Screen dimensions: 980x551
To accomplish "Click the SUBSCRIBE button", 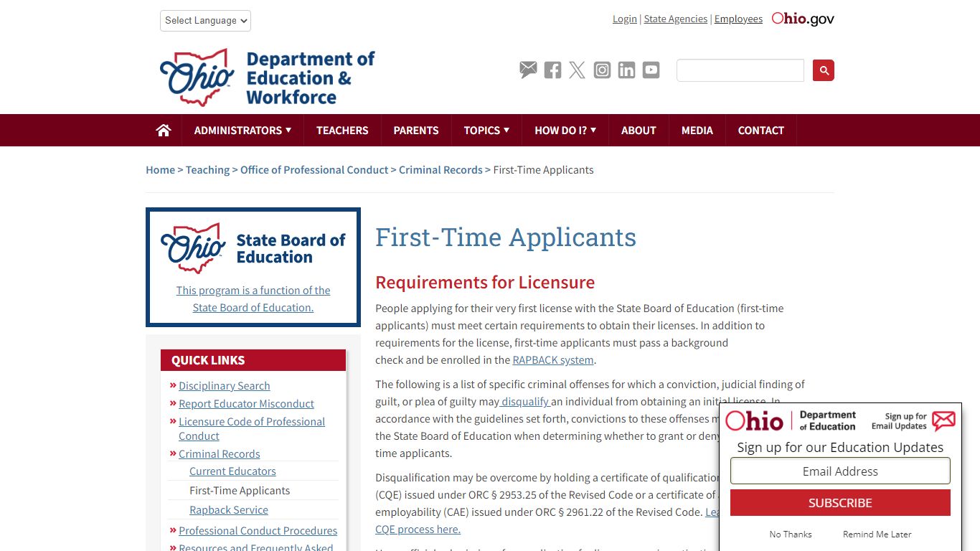I will (x=840, y=503).
